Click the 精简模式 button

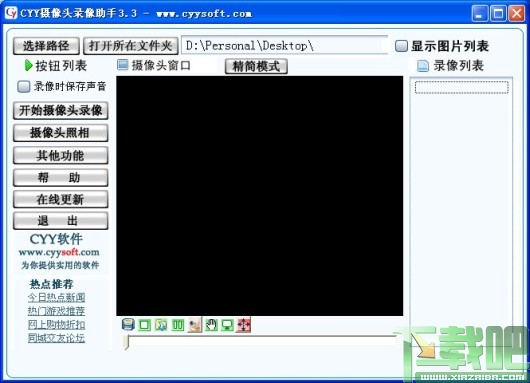[x=256, y=66]
